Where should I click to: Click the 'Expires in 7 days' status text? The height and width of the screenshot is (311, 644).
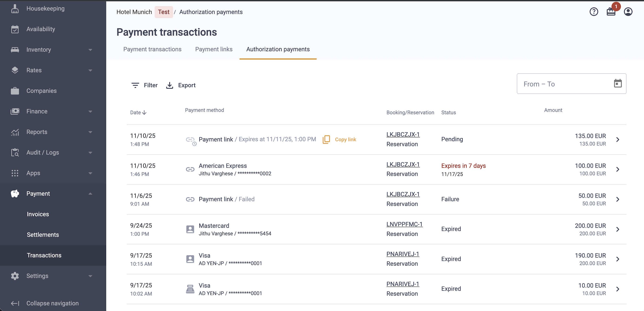point(463,166)
